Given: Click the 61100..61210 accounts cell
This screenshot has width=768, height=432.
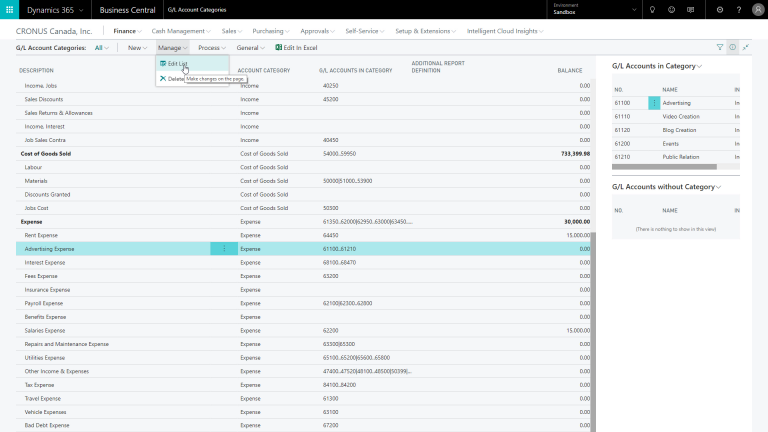Looking at the screenshot, I should click(x=339, y=249).
